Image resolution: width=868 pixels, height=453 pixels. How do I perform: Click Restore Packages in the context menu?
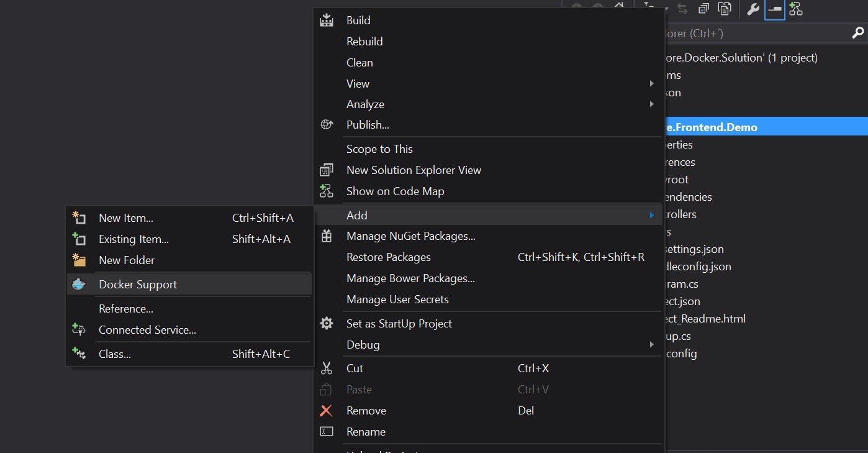pyautogui.click(x=389, y=257)
